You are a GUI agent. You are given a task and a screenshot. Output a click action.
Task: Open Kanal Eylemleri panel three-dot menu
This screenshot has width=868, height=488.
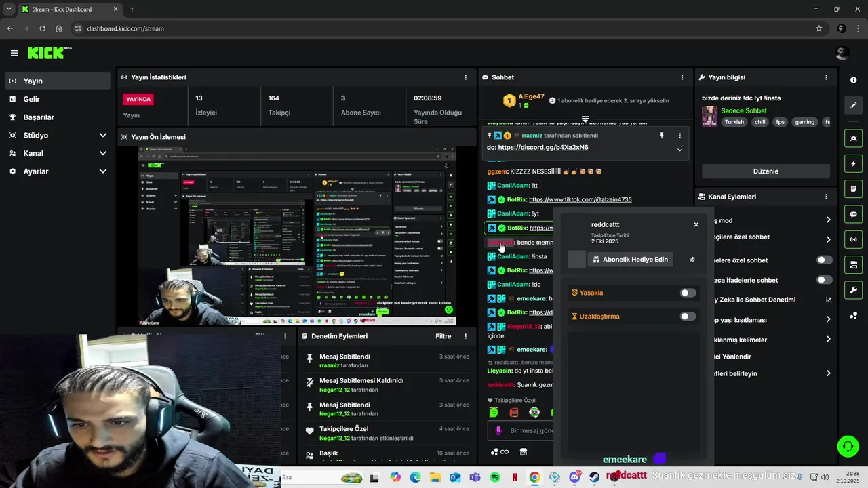coord(826,197)
